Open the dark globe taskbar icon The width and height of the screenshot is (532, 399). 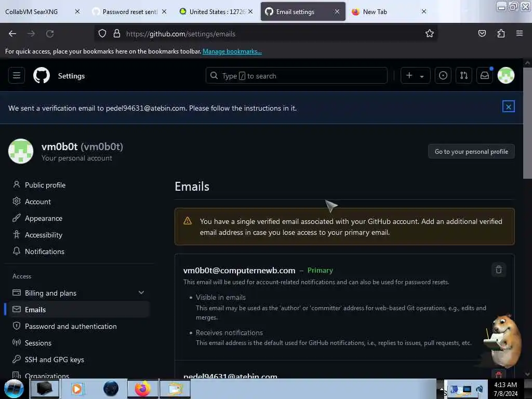[111, 389]
